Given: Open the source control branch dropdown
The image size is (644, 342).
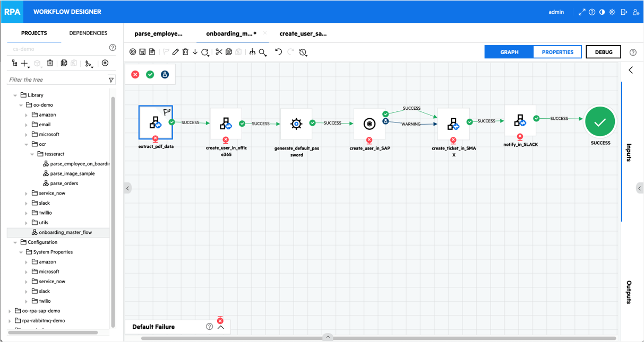Looking at the screenshot, I should (x=89, y=63).
